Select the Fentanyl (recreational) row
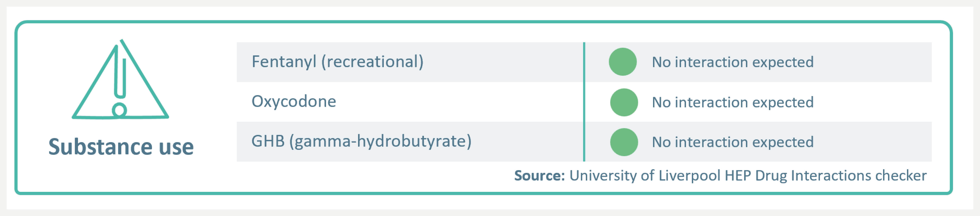This screenshot has width=980, height=216. click(x=584, y=62)
